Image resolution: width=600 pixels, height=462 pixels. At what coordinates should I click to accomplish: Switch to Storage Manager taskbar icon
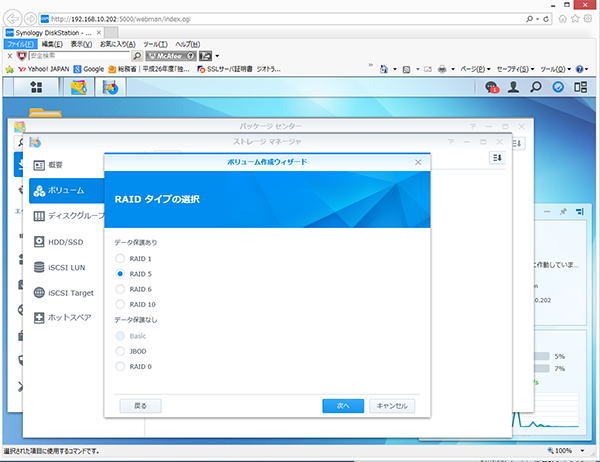(110, 87)
